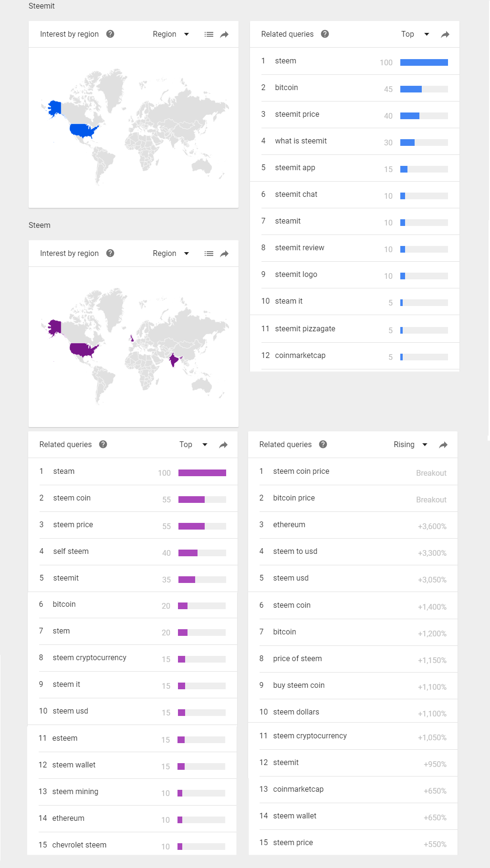Click 'coinmarketcap' rising +650% row

point(353,789)
